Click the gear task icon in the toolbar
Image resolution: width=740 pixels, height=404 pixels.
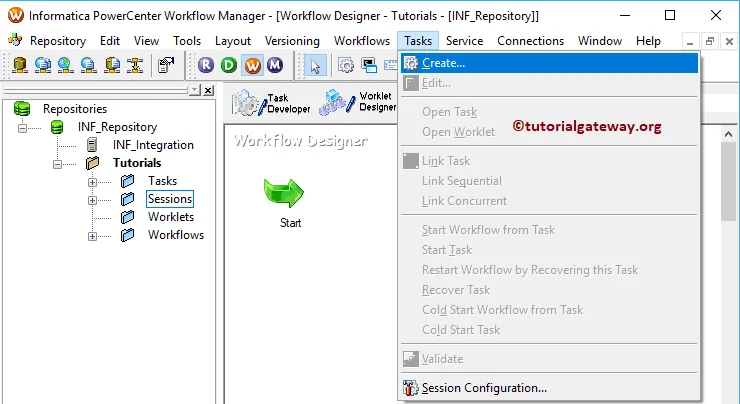coord(346,65)
